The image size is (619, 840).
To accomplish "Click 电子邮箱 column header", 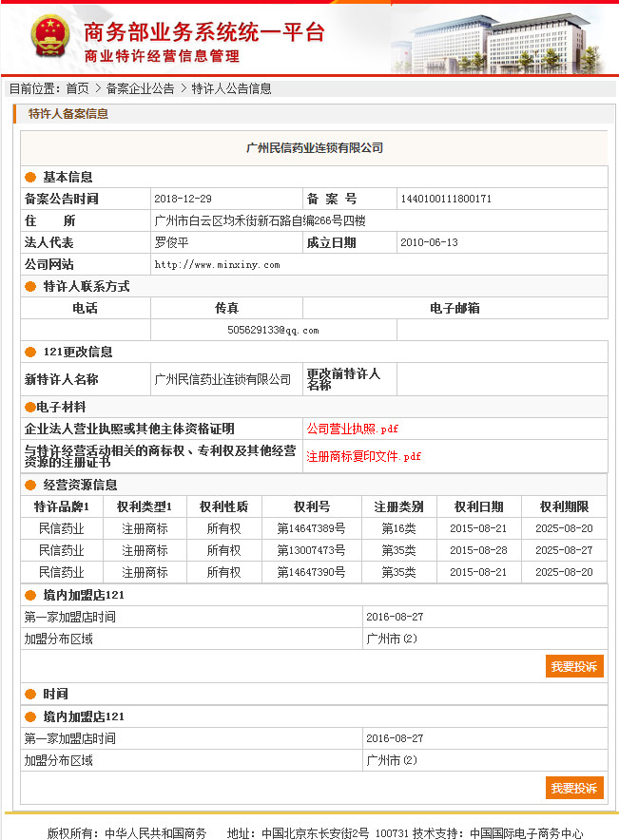I will click(455, 308).
